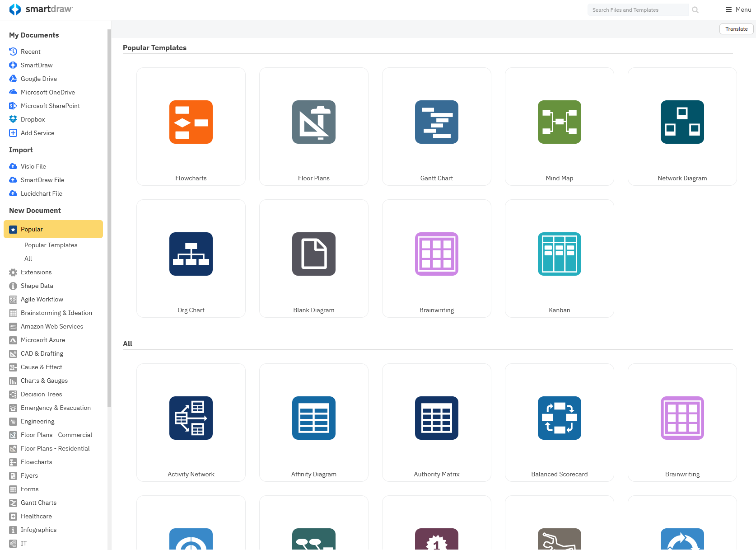The width and height of the screenshot is (756, 550).
Task: Open the Org Chart template icon
Action: tap(191, 254)
